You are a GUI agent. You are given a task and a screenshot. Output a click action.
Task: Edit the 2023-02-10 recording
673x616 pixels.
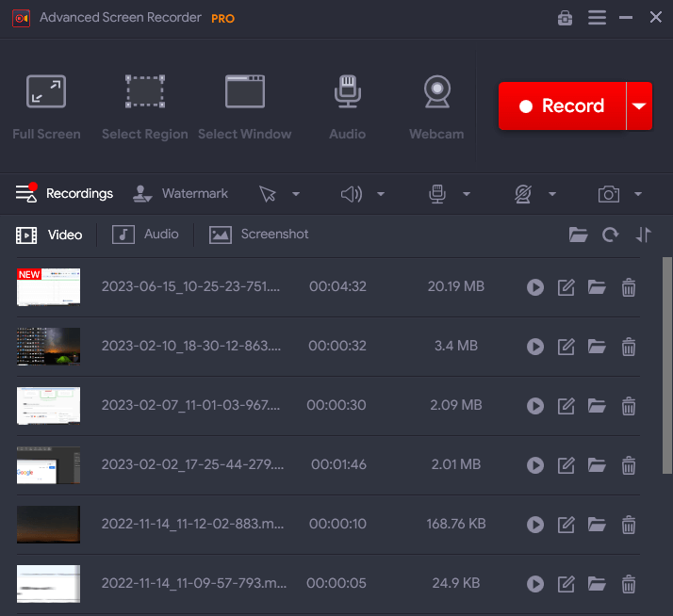566,347
